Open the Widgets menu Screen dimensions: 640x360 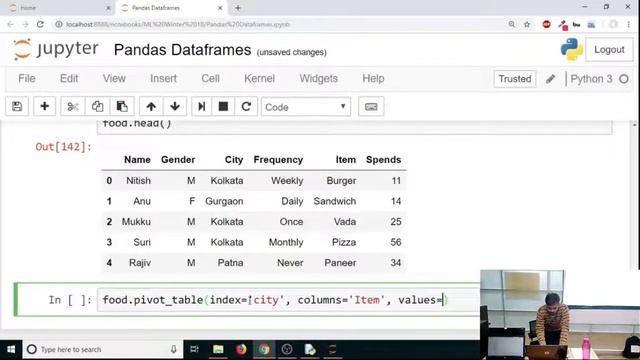(318, 78)
